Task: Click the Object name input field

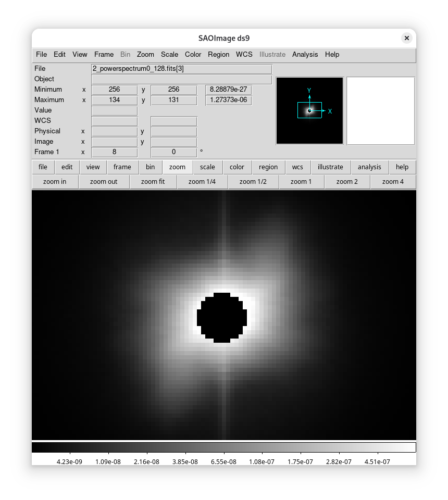Action: click(x=181, y=79)
